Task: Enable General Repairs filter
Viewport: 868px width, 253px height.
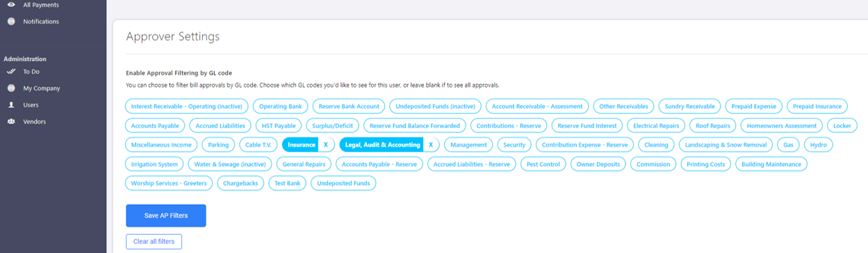Action: coord(304,164)
